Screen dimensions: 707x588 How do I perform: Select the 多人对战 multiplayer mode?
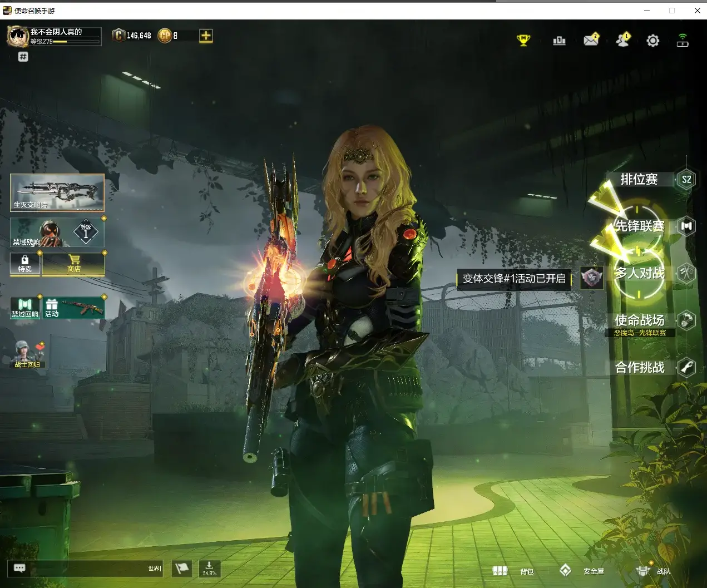coord(639,273)
